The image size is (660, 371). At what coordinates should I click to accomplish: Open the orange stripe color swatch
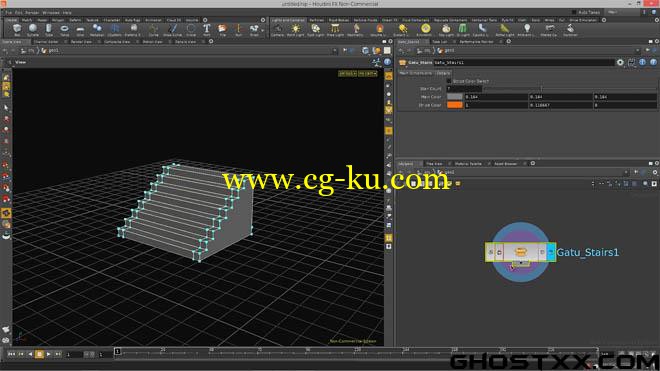point(454,105)
